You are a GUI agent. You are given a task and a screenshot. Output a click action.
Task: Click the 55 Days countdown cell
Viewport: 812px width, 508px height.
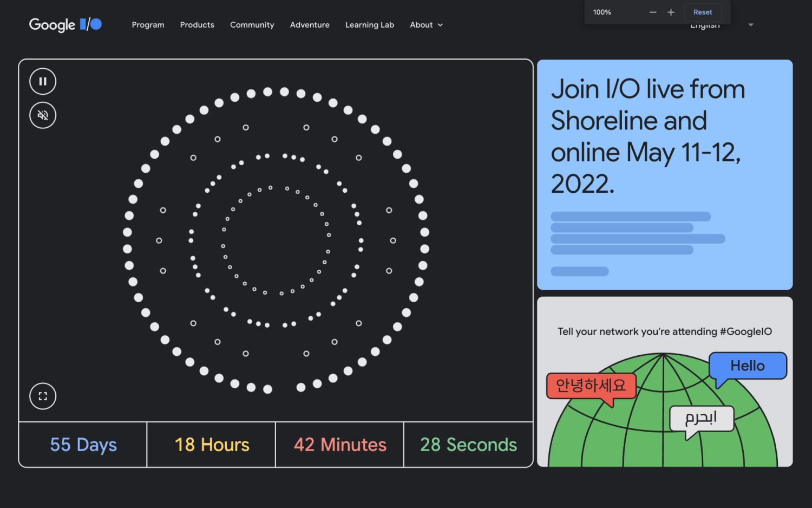(83, 445)
